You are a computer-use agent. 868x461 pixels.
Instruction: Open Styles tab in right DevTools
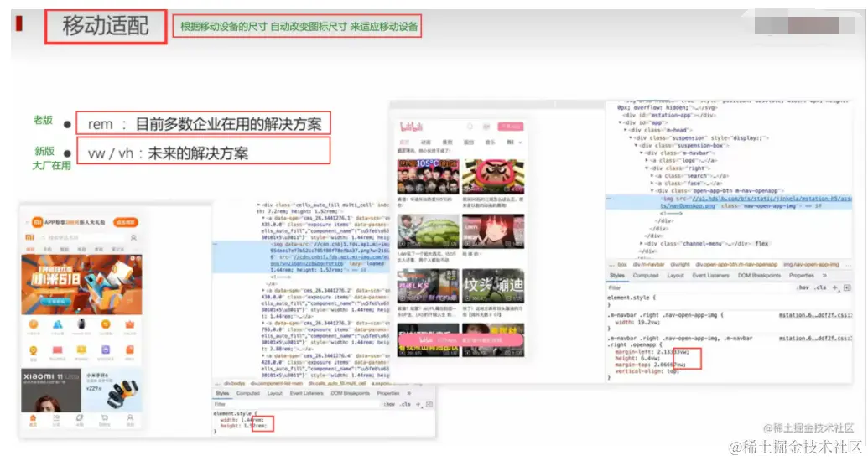616,276
